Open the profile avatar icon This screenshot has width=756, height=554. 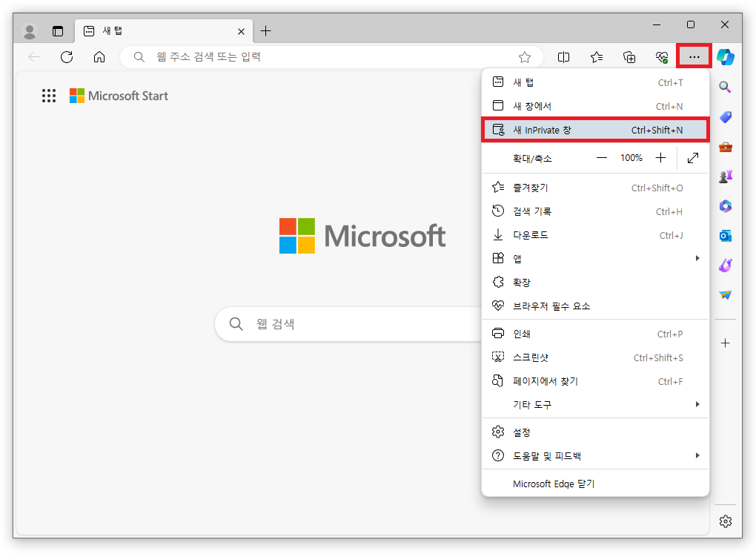(x=30, y=31)
